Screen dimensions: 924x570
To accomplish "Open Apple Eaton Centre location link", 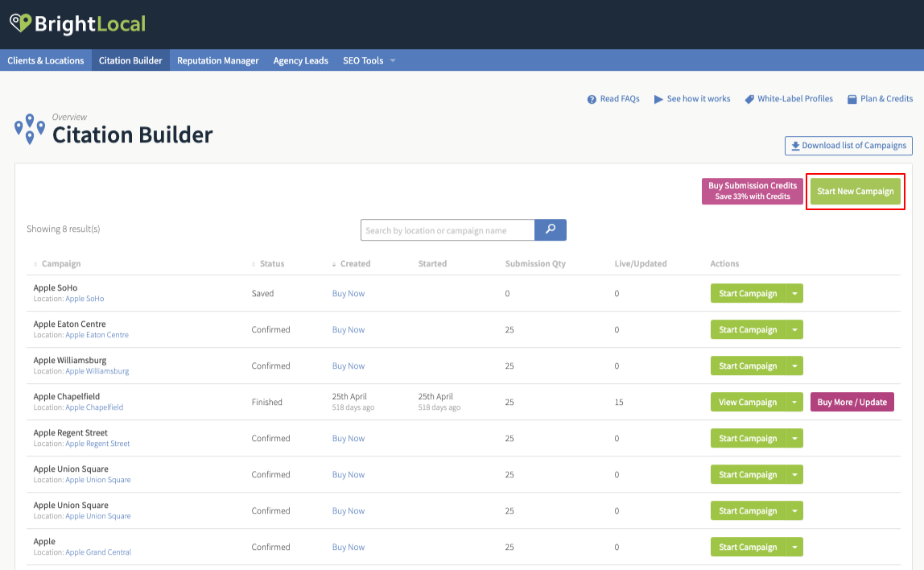I will 97,335.
